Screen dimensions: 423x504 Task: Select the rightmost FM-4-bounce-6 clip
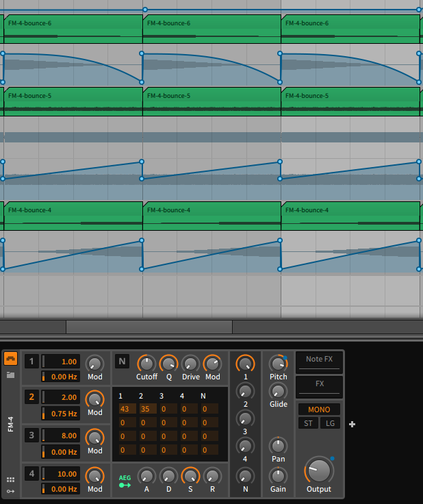tap(350, 29)
